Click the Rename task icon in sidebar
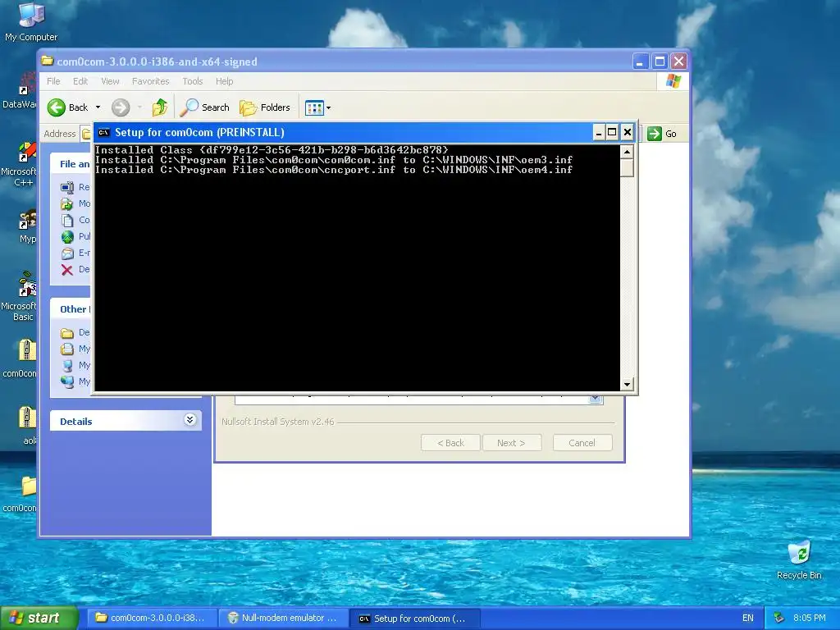 [67, 188]
